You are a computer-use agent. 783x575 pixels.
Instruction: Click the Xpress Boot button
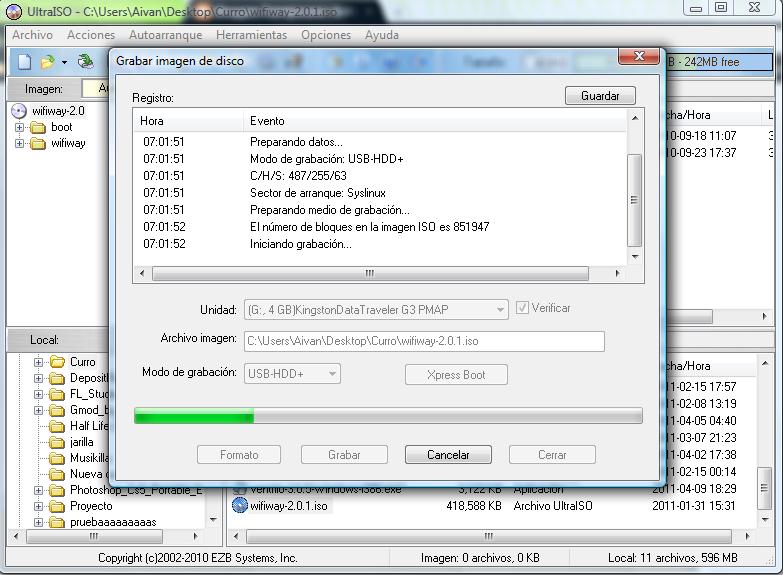tap(456, 375)
